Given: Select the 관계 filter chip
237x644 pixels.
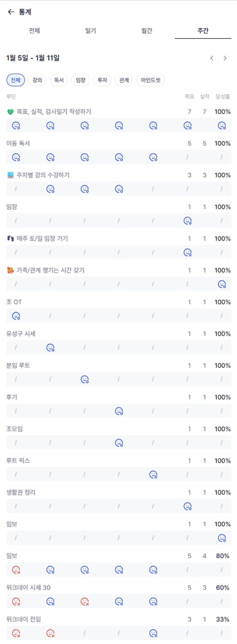Looking at the screenshot, I should pyautogui.click(x=124, y=80).
